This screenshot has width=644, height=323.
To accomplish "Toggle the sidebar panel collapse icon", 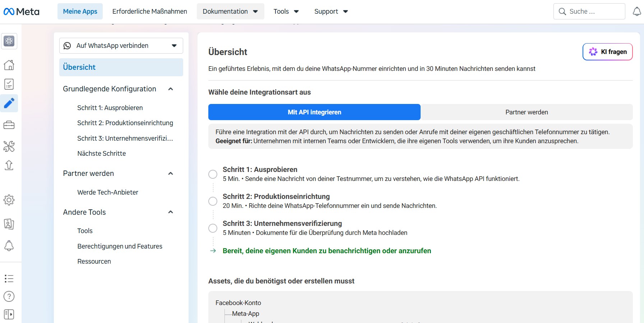I will [x=9, y=314].
